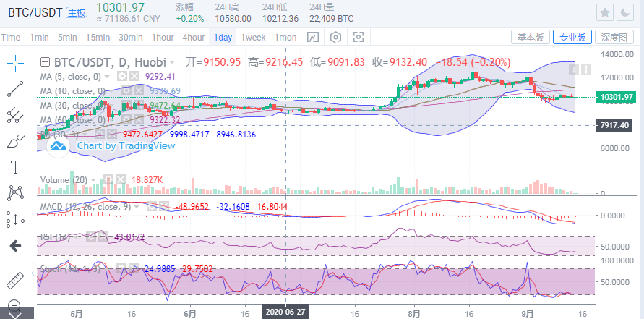The image size is (644, 319).
Task: Remove the MACD indicator
Action: coord(164,206)
